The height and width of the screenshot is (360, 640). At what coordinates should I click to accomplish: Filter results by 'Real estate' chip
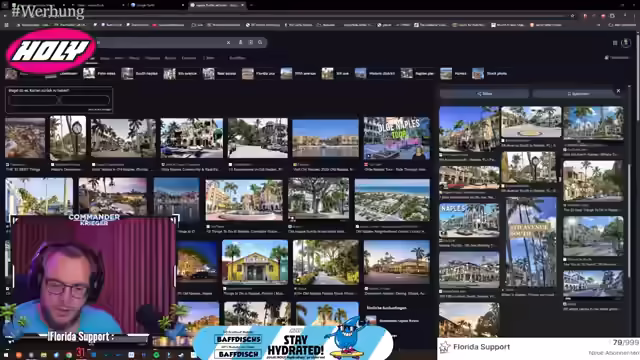220,73
